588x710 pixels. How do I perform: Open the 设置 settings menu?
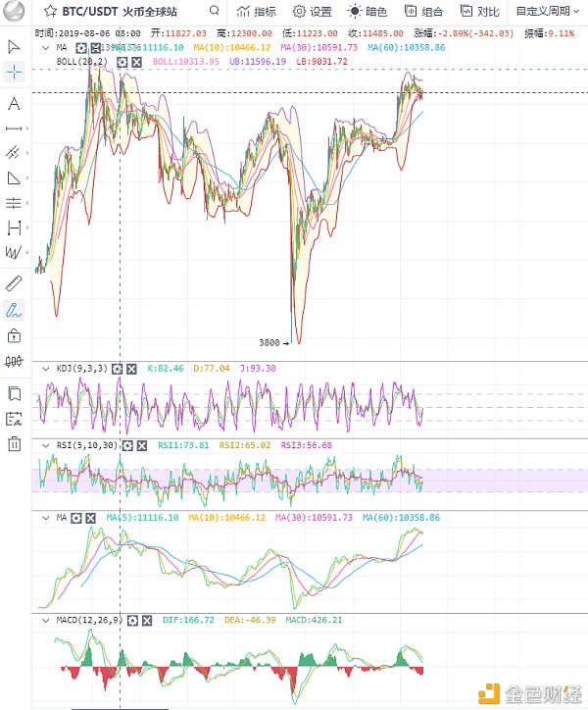point(313,12)
